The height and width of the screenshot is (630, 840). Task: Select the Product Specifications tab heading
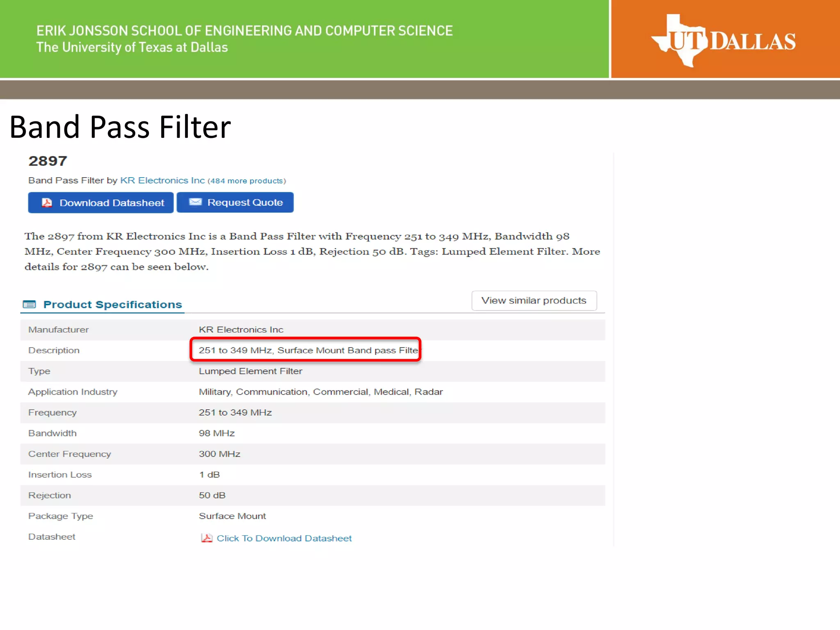[112, 304]
